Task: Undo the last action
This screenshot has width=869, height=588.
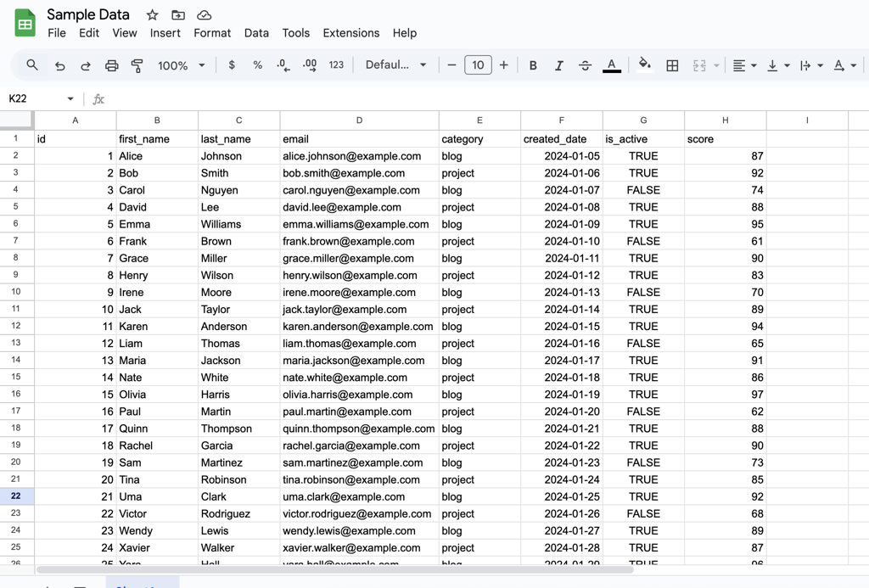Action: tap(59, 64)
